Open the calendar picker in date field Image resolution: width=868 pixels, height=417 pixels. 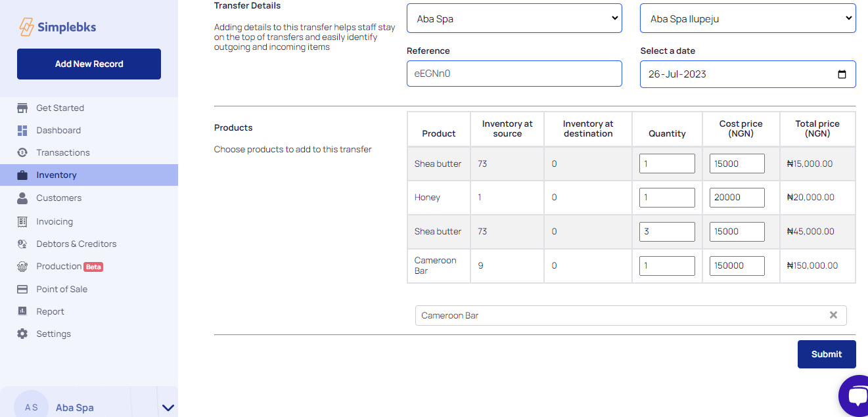click(842, 74)
